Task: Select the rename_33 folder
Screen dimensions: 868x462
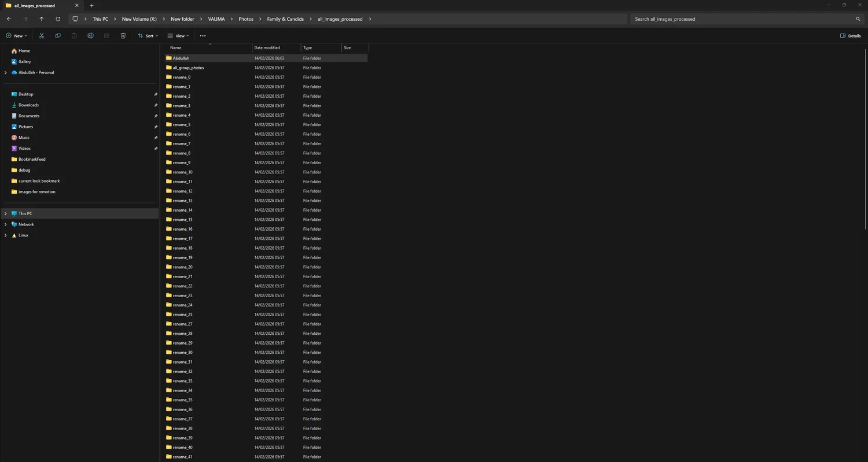Action: [266, 381]
